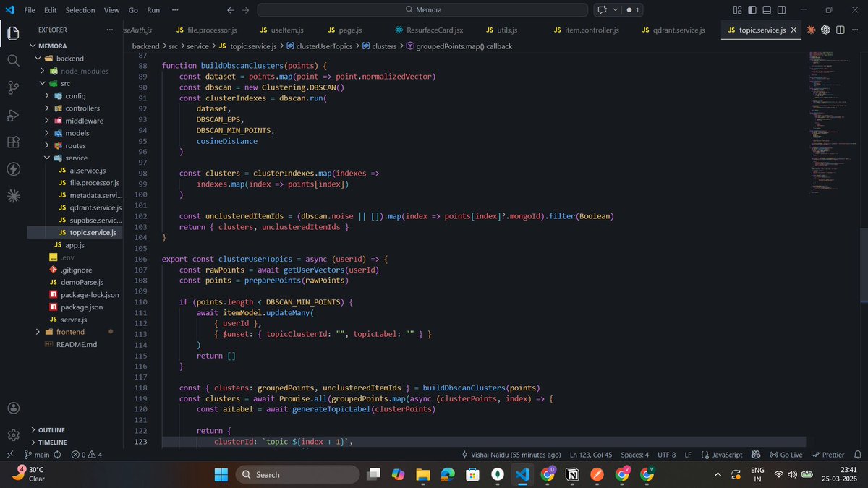Open the Go menu
This screenshot has height=488, width=868.
pyautogui.click(x=133, y=10)
